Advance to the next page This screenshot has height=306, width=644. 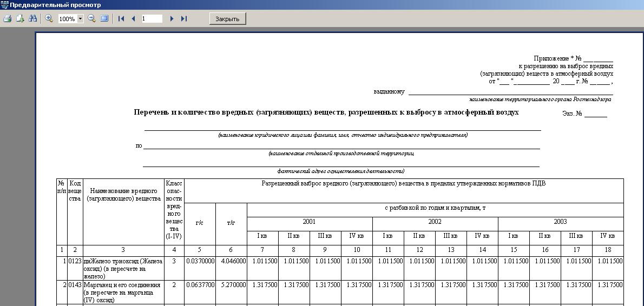[172, 18]
